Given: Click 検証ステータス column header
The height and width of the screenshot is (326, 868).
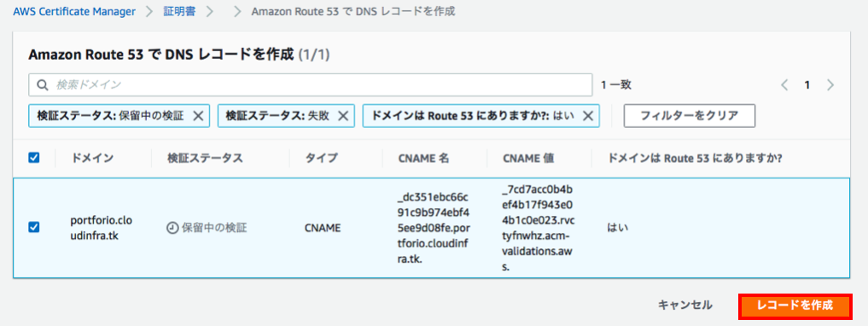Looking at the screenshot, I should tap(205, 158).
